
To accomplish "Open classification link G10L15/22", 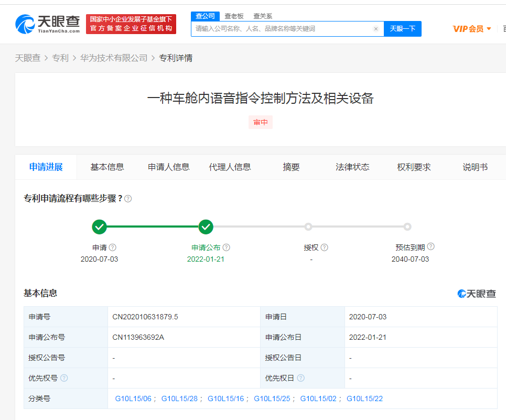I will (x=364, y=399).
